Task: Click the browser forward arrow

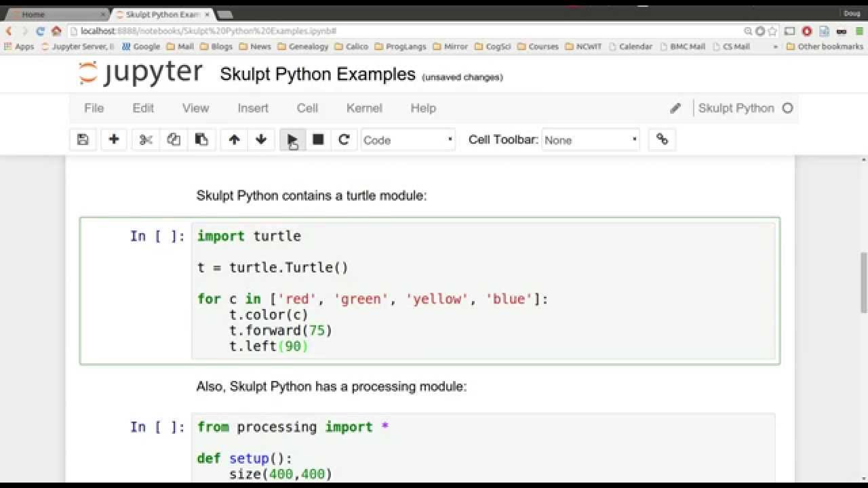Action: pyautogui.click(x=24, y=31)
